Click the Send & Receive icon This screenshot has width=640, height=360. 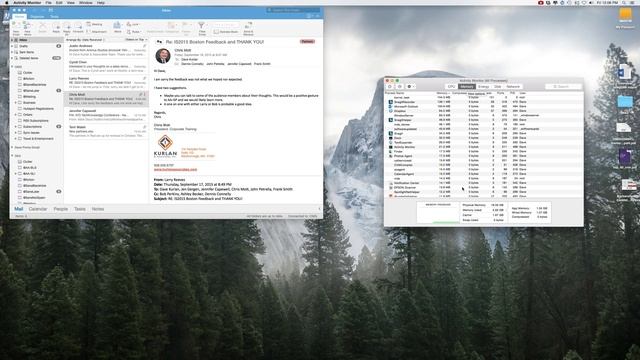(x=248, y=29)
